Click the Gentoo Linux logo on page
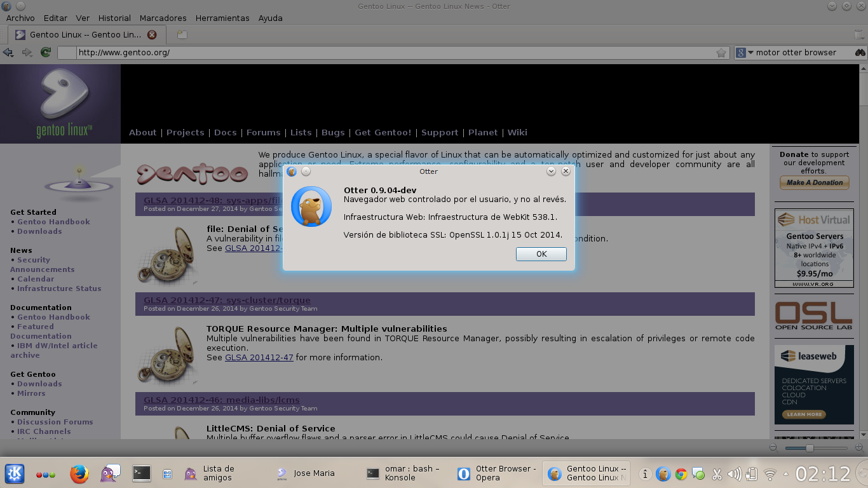The height and width of the screenshot is (488, 868). click(x=64, y=102)
